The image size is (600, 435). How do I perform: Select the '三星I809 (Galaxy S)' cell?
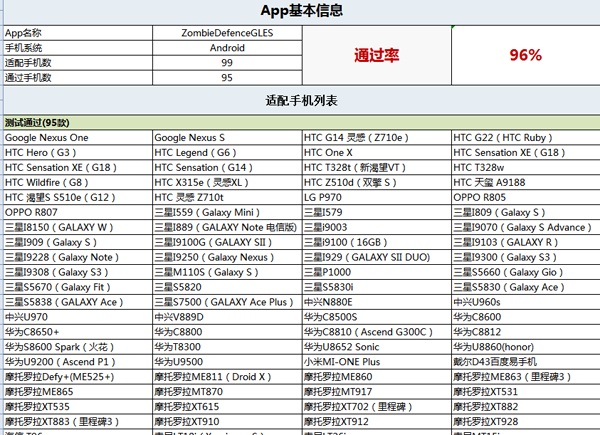(526, 212)
